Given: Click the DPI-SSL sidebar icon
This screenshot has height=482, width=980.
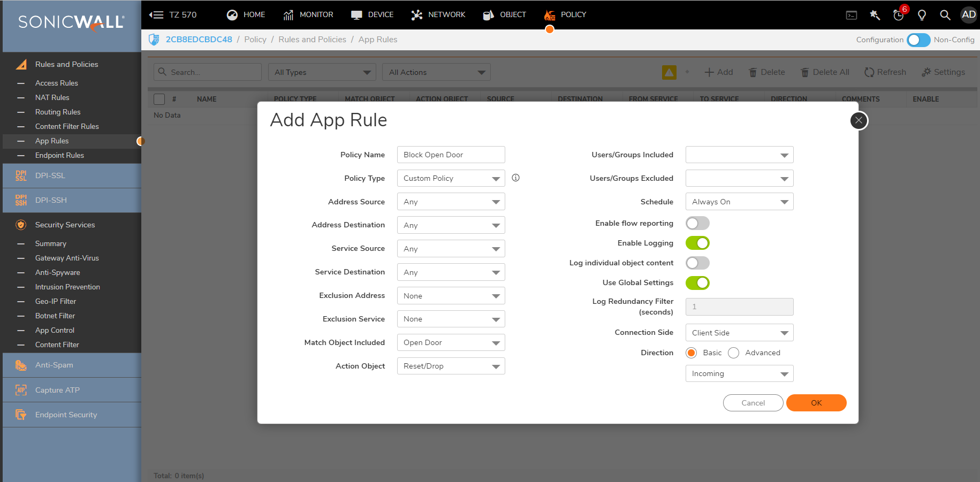Looking at the screenshot, I should [21, 175].
